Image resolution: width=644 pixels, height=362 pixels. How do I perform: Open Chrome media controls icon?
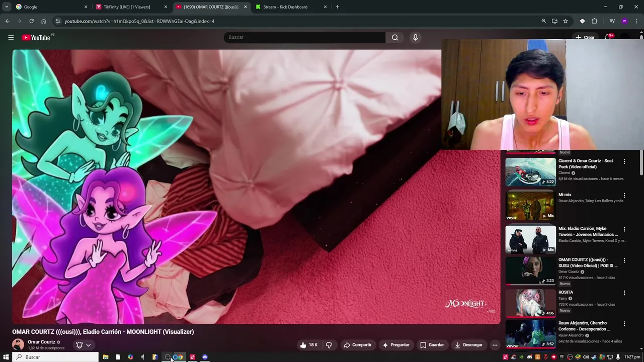(x=612, y=21)
